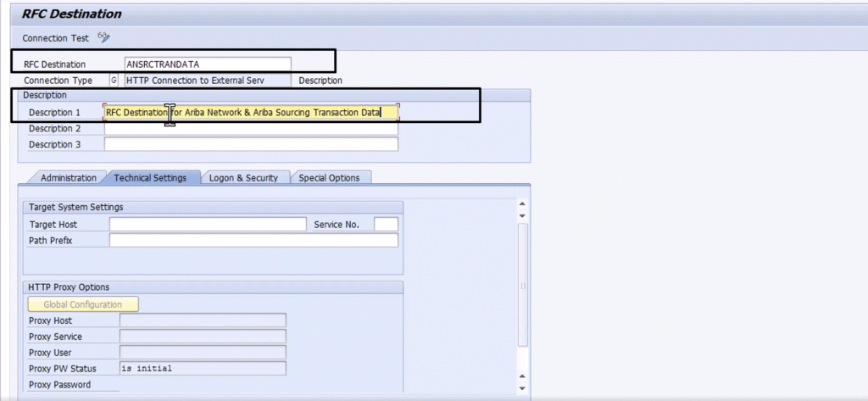Click the upper scroll-down arrow of the tab panel
Image resolution: width=868 pixels, height=401 pixels.
(522, 216)
